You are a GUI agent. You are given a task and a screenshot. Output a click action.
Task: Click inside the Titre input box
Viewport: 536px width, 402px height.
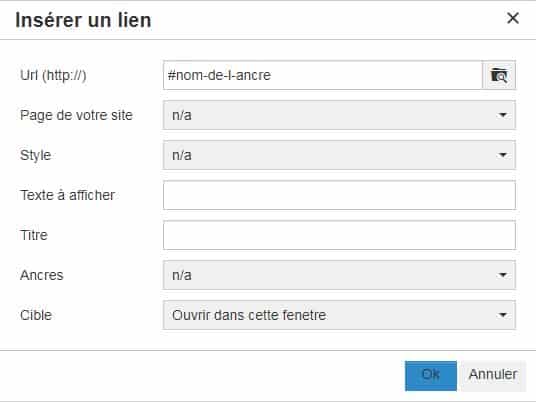coord(339,235)
